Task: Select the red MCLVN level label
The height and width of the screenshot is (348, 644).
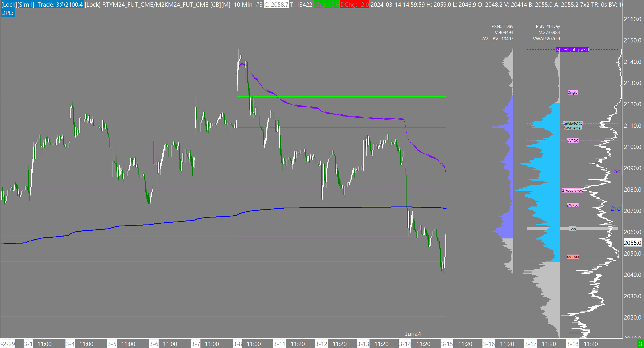Action: (572, 257)
